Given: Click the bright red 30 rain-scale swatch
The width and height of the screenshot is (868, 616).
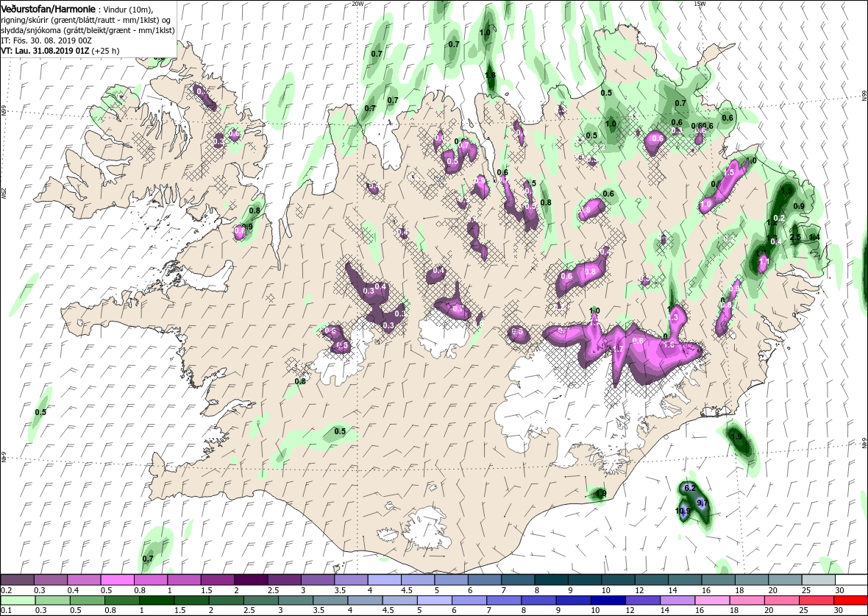Looking at the screenshot, I should (x=850, y=601).
